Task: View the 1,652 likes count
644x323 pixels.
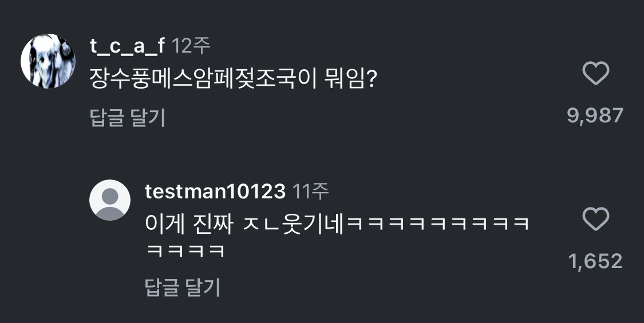Action: click(x=595, y=261)
